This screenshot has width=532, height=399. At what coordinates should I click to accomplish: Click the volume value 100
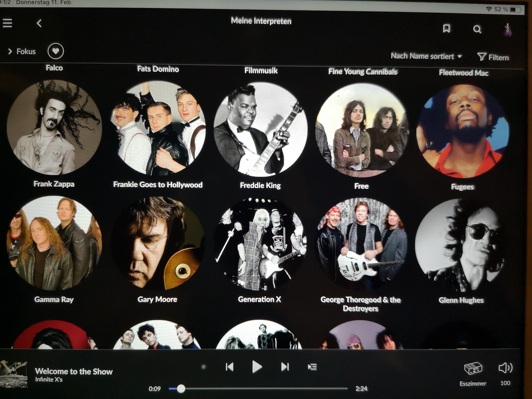pos(505,383)
